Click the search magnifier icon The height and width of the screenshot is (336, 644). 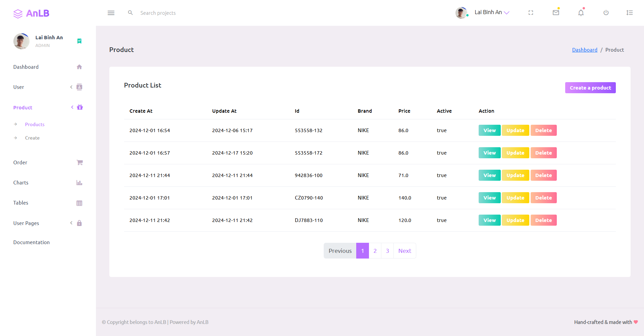(130, 13)
